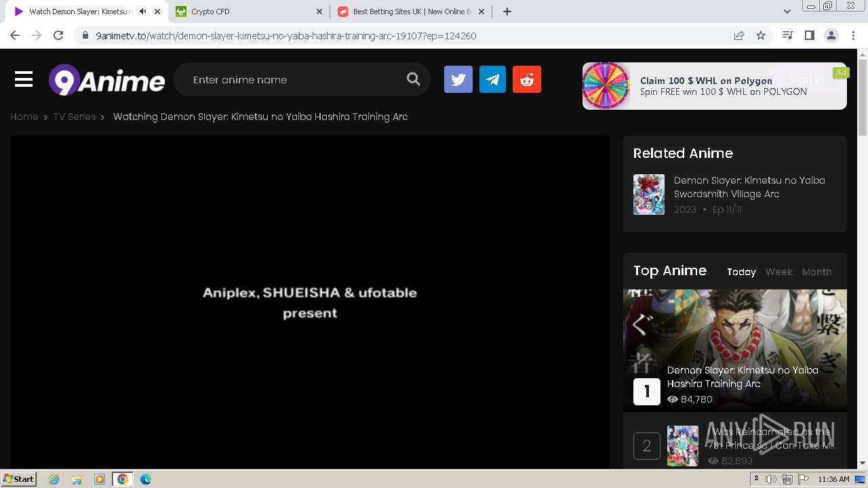Go back with browser back arrow
The height and width of the screenshot is (488, 868).
tap(15, 35)
